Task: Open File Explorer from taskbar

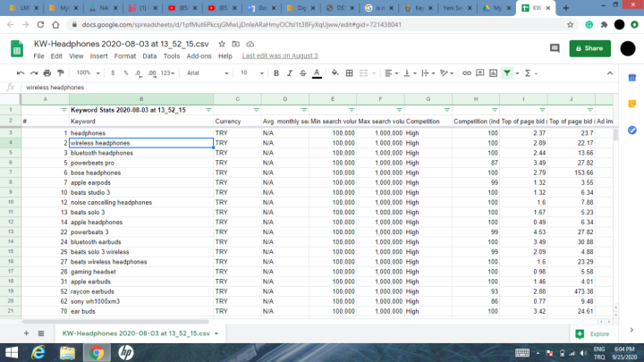Action: [x=67, y=353]
